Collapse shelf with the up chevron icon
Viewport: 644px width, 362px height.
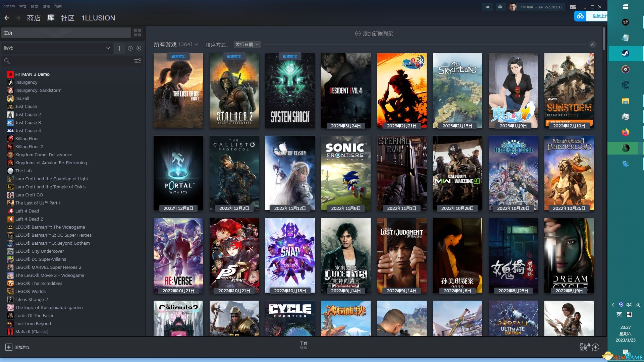pos(593,45)
